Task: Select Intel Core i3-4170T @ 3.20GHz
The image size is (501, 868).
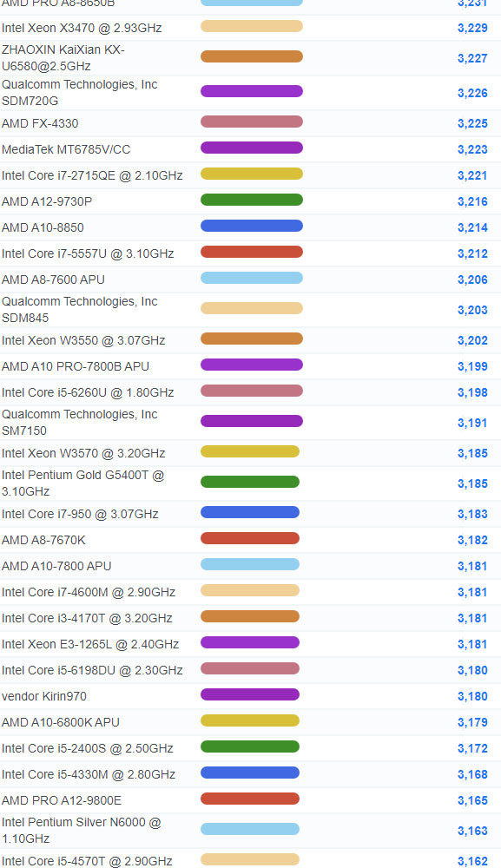Action: [87, 618]
